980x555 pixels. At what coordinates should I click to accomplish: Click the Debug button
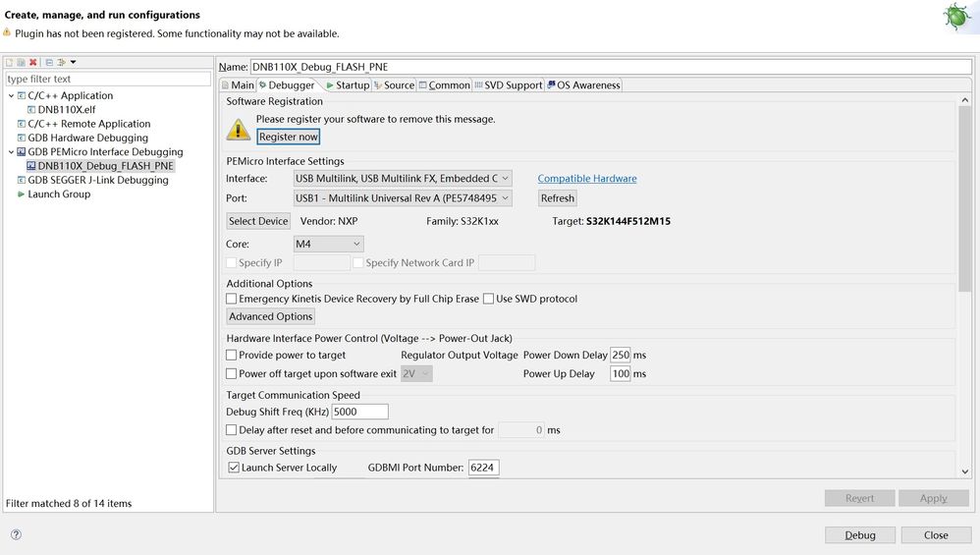[x=860, y=535]
